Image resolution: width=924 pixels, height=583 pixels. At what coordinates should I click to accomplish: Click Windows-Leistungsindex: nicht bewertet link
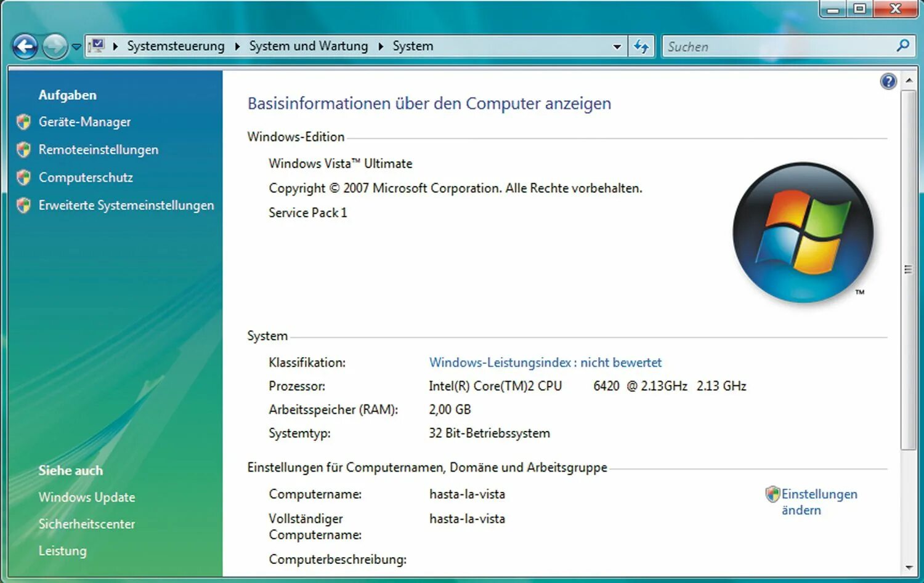tap(545, 363)
